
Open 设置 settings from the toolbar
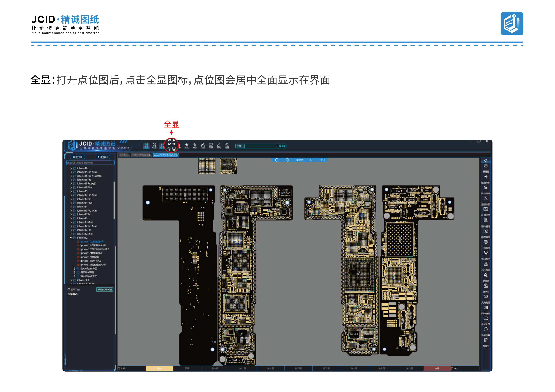point(227,146)
